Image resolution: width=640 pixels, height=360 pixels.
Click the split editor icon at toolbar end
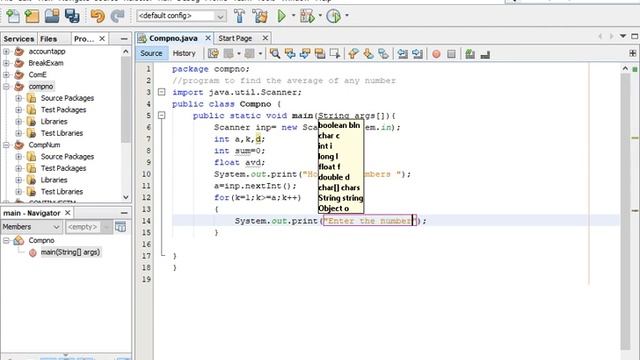tap(633, 53)
